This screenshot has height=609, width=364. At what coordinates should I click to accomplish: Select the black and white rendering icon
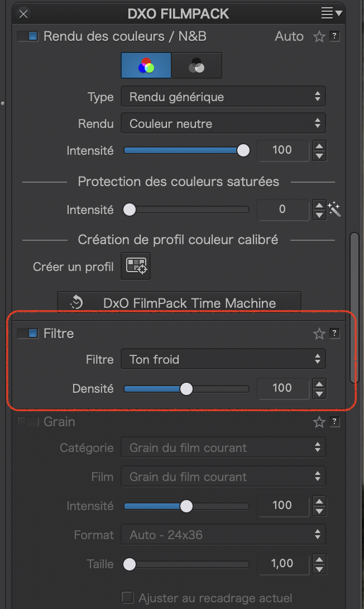click(x=197, y=65)
